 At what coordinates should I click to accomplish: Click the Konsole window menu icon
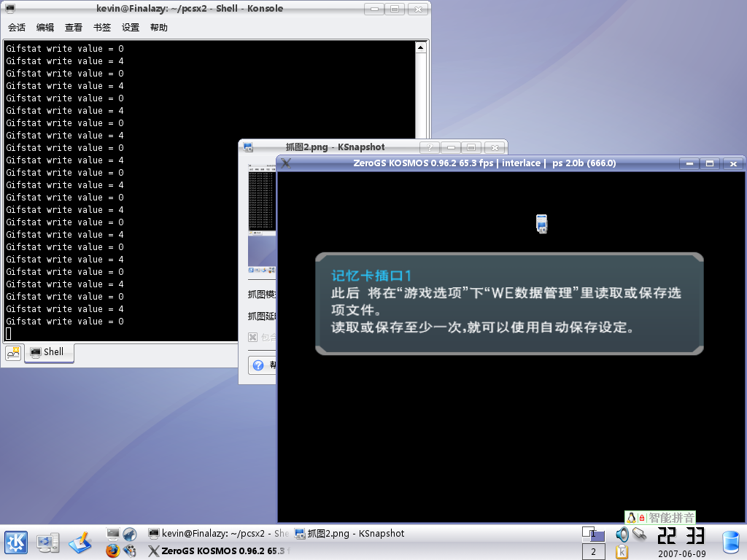9,8
